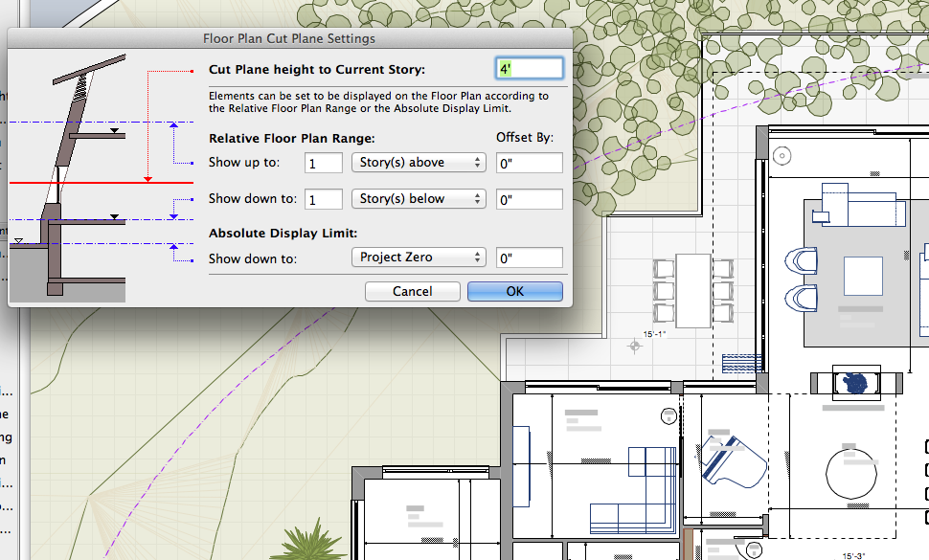Open the Story(s) above dropdown
Screen dimensions: 929x560
[419, 162]
